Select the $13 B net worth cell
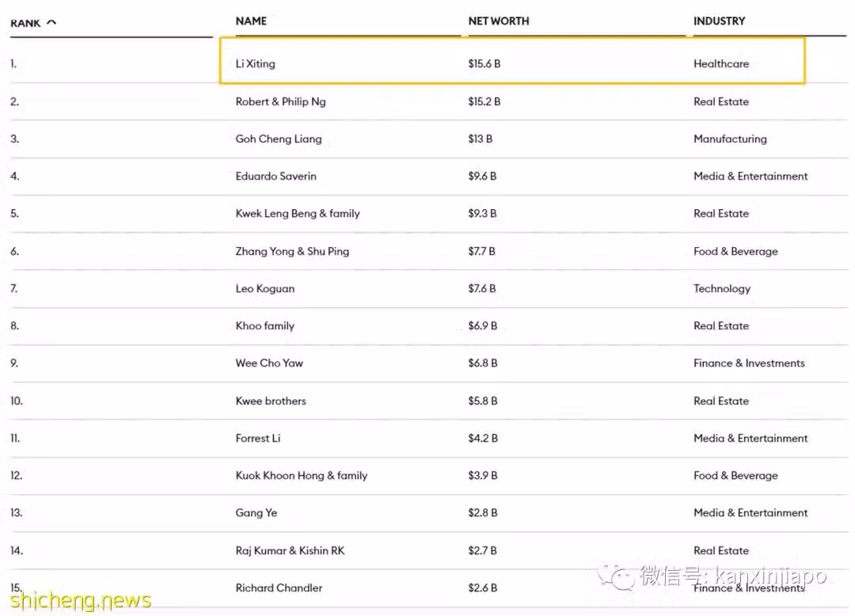The image size is (855, 616). 481,139
